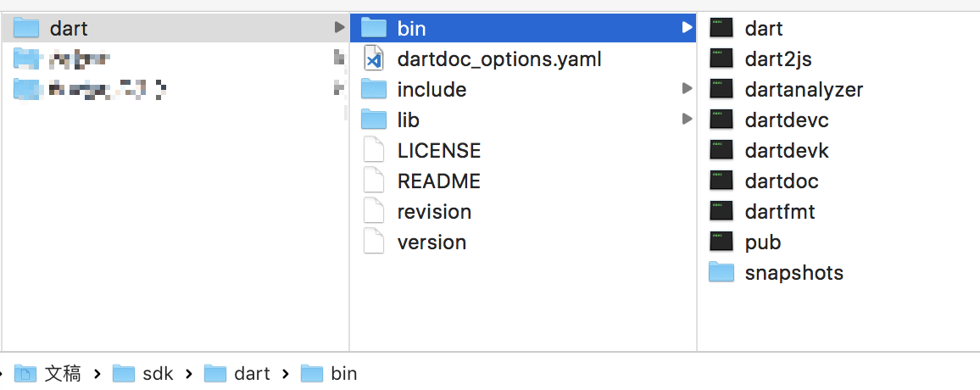980x390 pixels.
Task: Click the dartdoc_options.yaml file icon
Action: click(x=374, y=58)
